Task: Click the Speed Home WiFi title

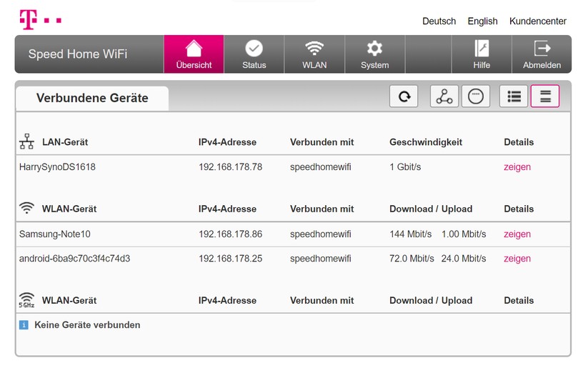Action: [78, 54]
